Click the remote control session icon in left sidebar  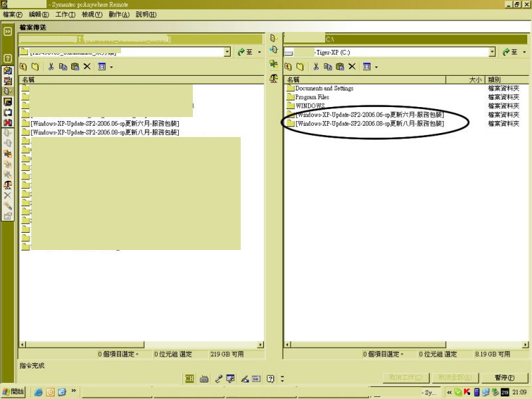point(7,80)
